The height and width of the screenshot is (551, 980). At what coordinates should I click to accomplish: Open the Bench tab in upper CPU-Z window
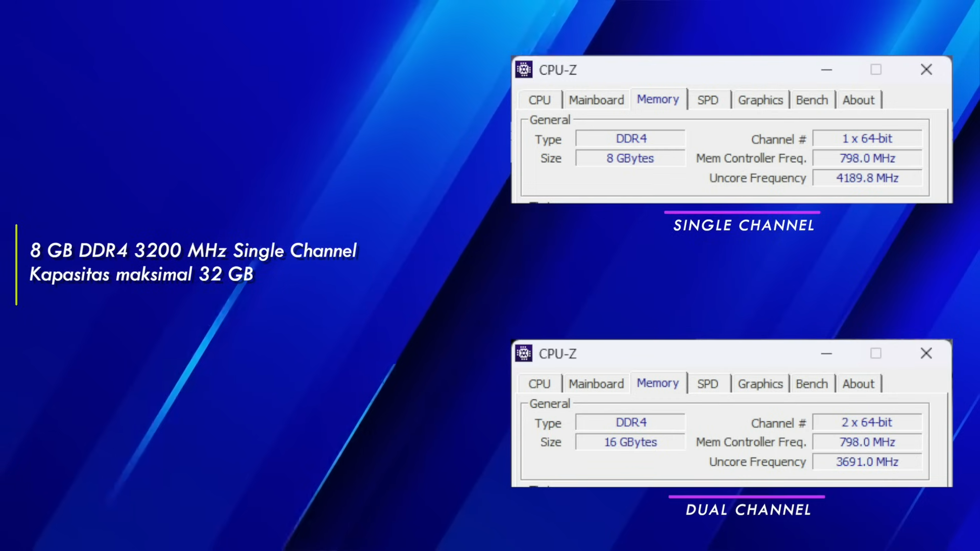click(x=812, y=100)
